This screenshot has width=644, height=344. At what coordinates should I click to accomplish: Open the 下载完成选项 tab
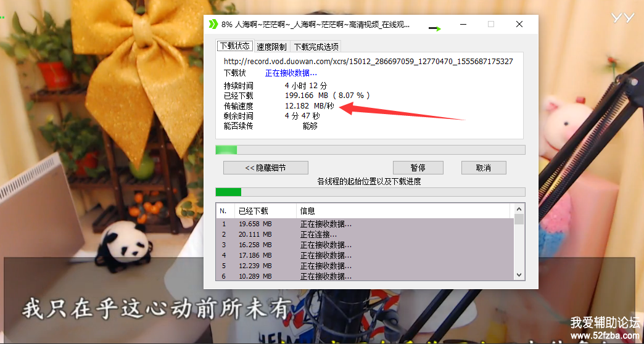[316, 47]
